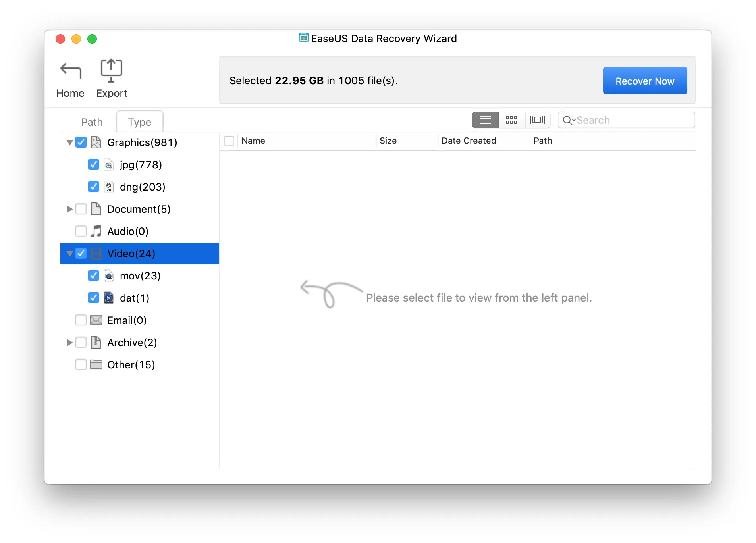This screenshot has height=543, width=756.
Task: Uncheck the dng(203) checkbox
Action: pos(94,187)
